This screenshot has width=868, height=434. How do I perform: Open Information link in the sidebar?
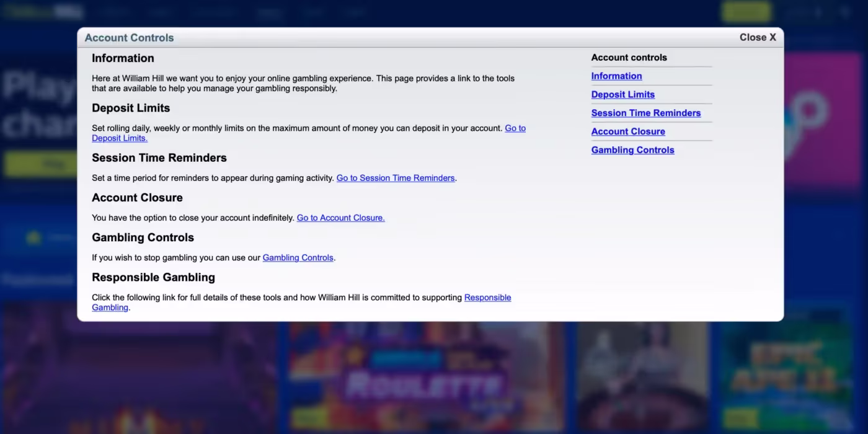pyautogui.click(x=616, y=76)
